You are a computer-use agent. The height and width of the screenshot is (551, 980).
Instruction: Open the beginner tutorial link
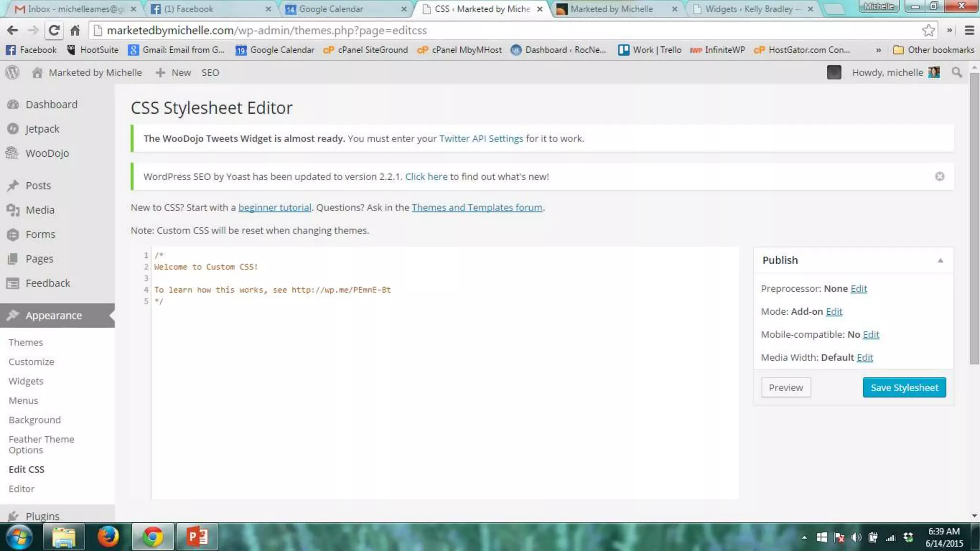[275, 208]
